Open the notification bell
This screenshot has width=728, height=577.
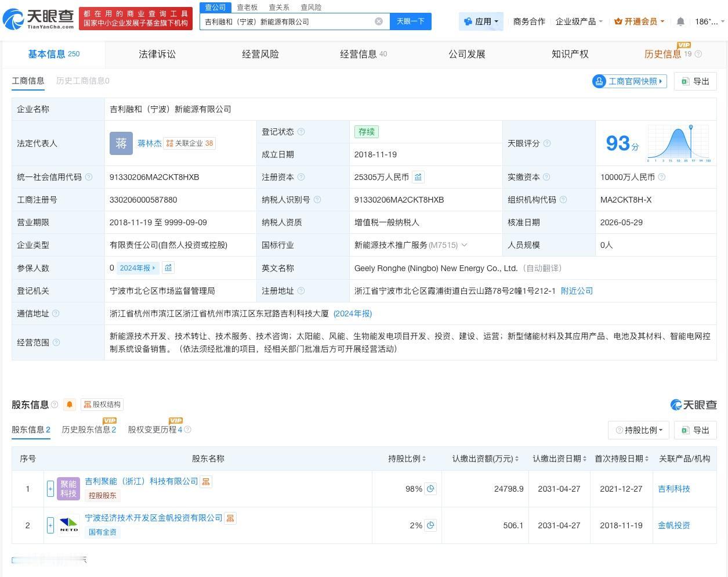[680, 21]
